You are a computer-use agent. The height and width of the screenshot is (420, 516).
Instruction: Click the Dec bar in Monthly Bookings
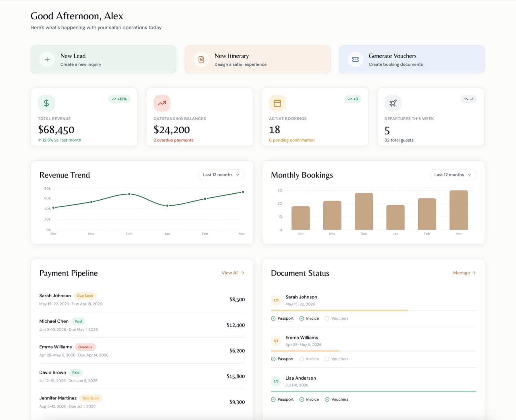(364, 211)
